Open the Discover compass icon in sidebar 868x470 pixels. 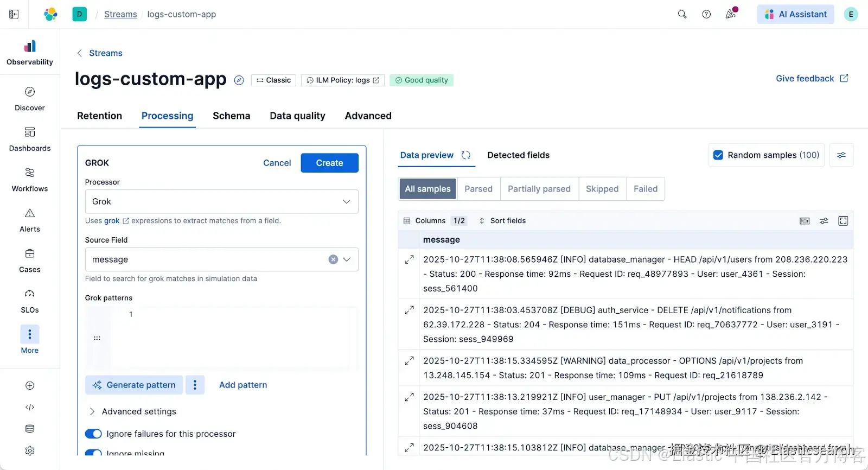pyautogui.click(x=30, y=92)
